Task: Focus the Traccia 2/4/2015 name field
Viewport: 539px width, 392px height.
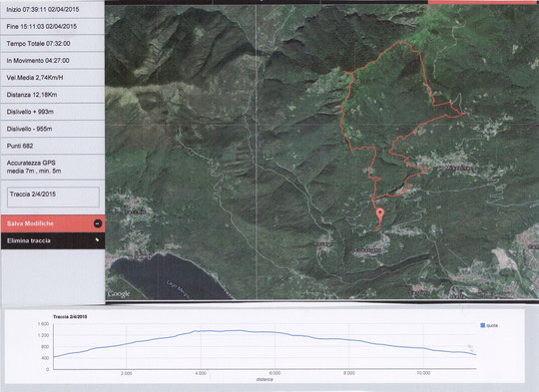Action: coord(53,196)
